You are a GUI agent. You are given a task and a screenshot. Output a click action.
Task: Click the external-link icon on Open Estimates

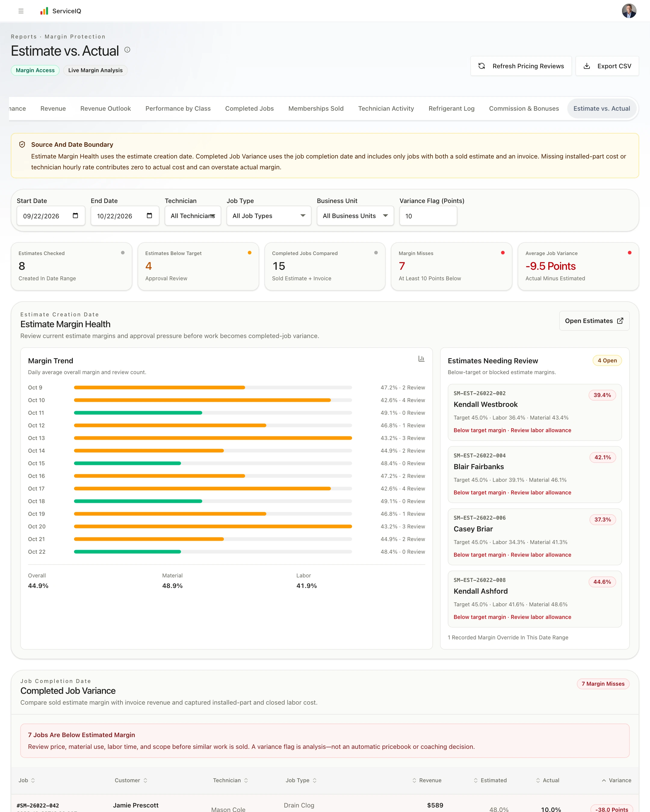[x=620, y=321]
